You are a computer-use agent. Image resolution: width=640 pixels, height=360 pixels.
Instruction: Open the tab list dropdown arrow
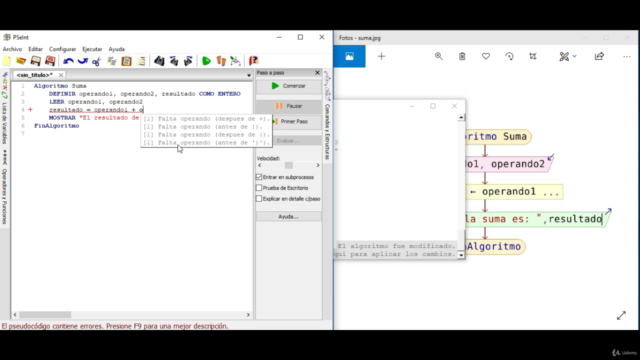[x=249, y=76]
